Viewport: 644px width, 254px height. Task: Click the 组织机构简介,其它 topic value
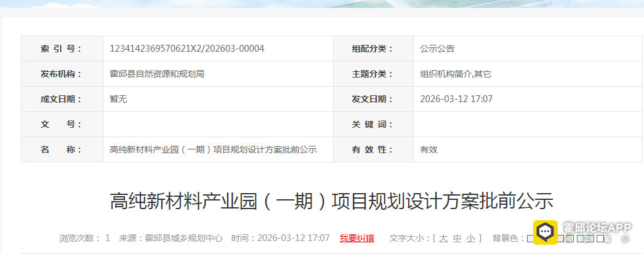456,74
